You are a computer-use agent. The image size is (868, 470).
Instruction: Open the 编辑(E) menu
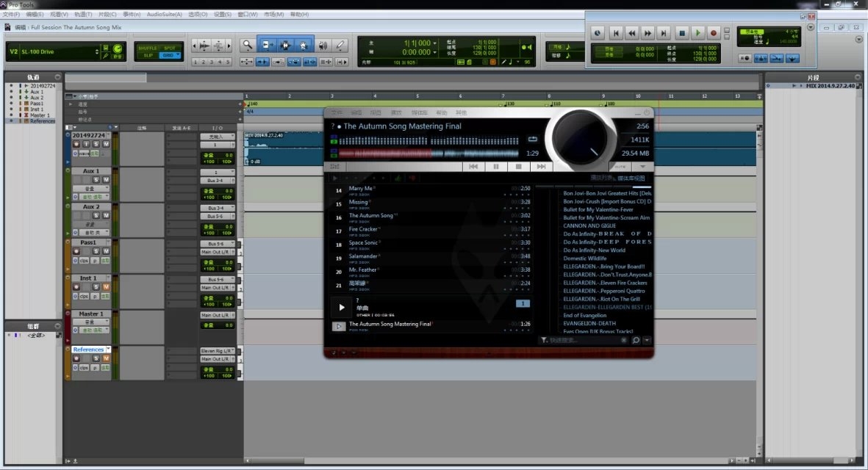(x=35, y=15)
